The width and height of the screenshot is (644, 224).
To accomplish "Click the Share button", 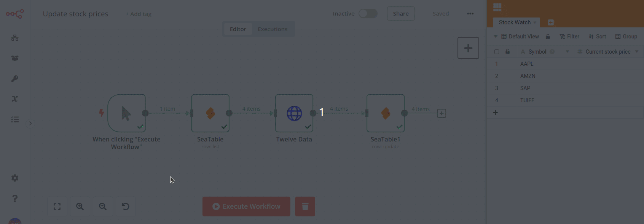I will 401,14.
